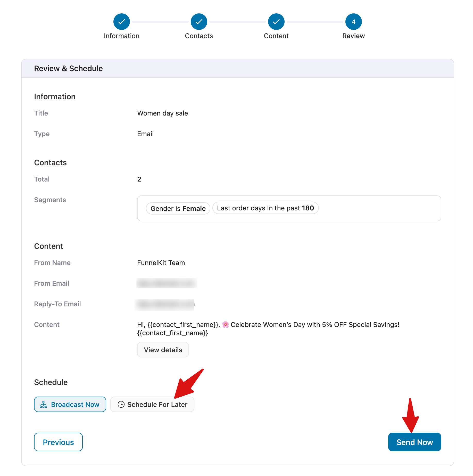
Task: Switch to the Content step label
Action: [276, 36]
